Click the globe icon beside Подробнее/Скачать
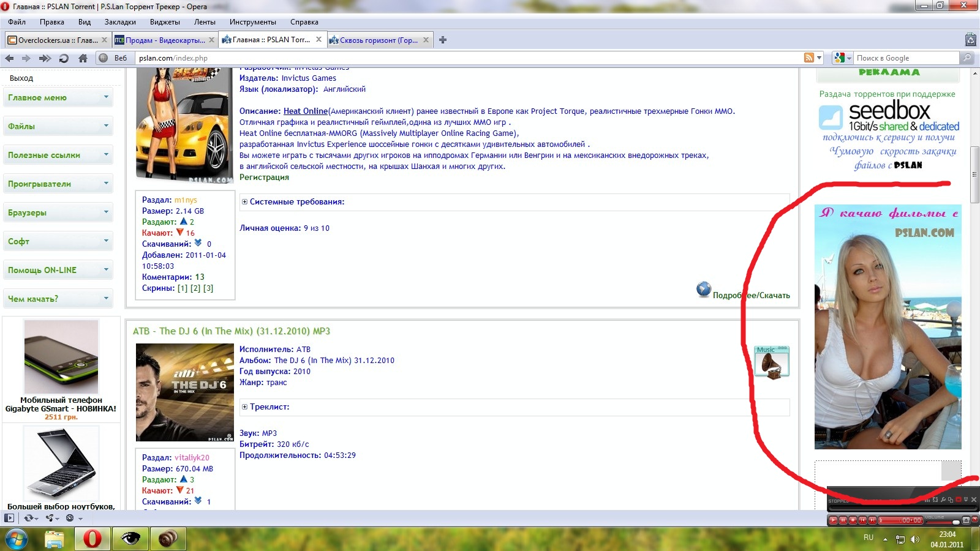This screenshot has width=980, height=551. pyautogui.click(x=704, y=289)
